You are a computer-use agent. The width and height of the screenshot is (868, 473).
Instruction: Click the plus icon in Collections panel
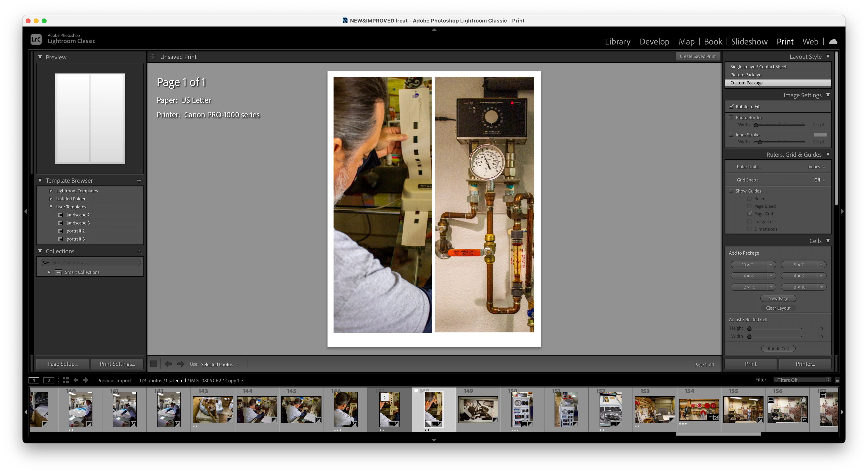click(139, 251)
